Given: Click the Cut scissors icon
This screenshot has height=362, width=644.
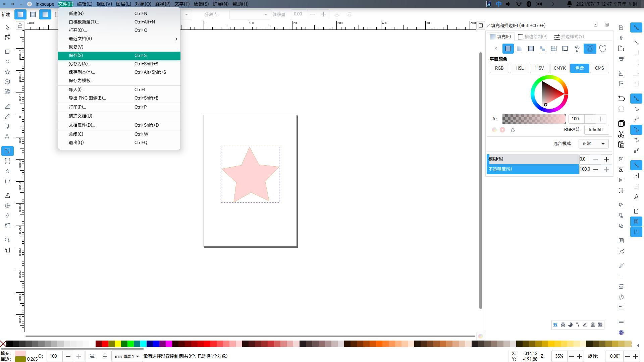Looking at the screenshot, I should click(x=621, y=134).
